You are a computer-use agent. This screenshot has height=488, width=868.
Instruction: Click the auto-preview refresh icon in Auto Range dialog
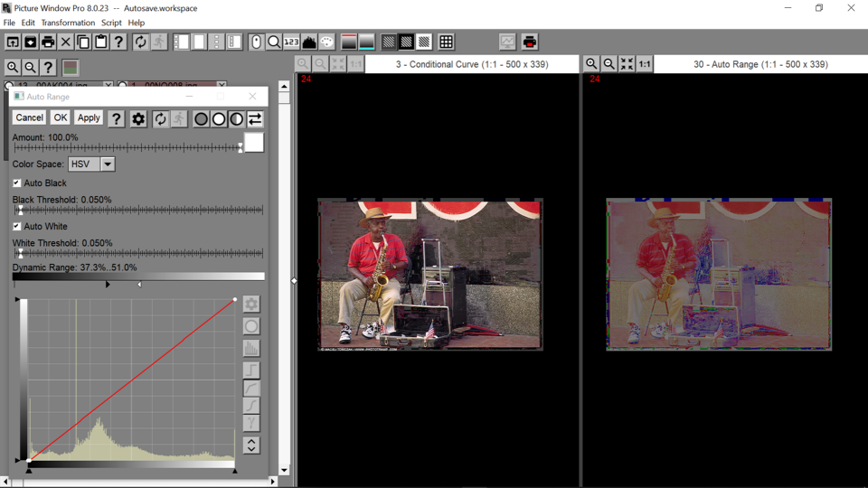pyautogui.click(x=161, y=119)
